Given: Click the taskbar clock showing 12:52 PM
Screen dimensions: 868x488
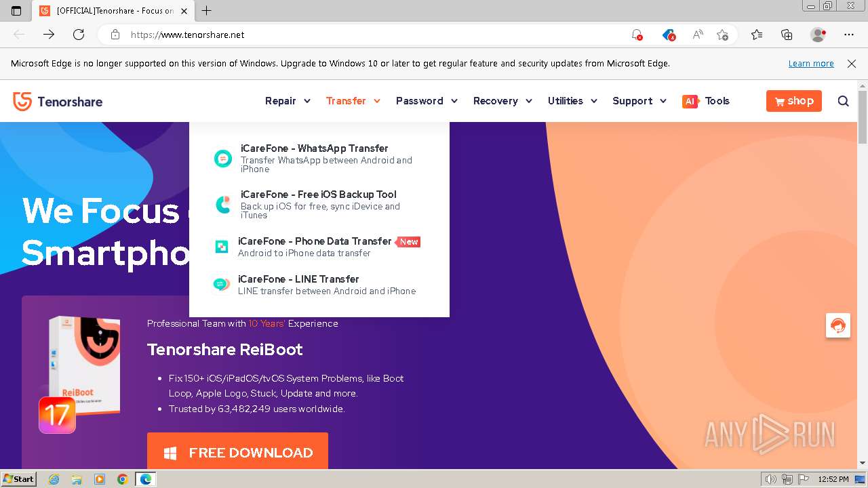Looking at the screenshot, I should (x=833, y=479).
